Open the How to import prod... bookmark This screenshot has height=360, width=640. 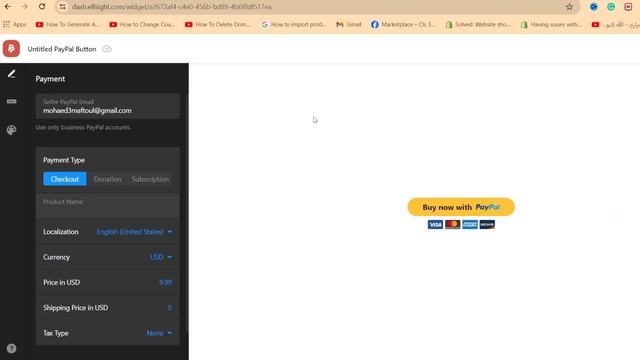(294, 24)
